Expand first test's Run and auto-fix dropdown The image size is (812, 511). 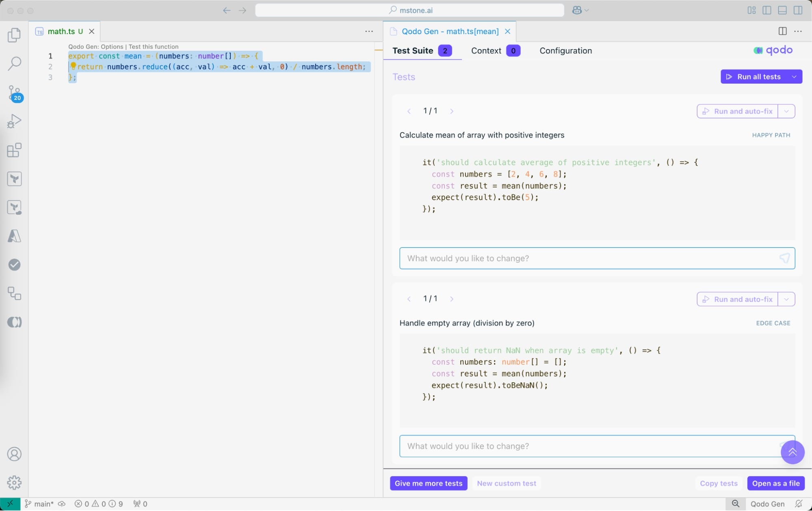click(786, 111)
